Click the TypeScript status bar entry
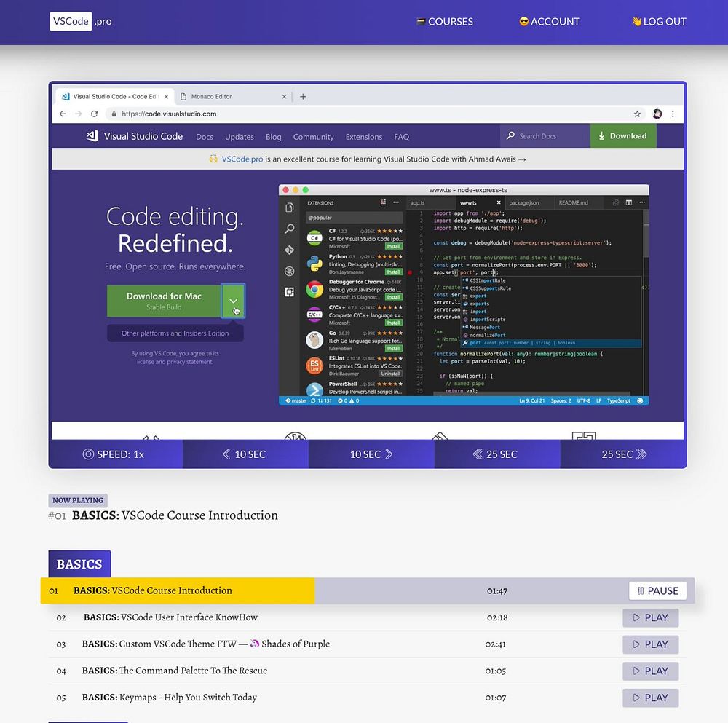728x723 pixels. coord(618,400)
